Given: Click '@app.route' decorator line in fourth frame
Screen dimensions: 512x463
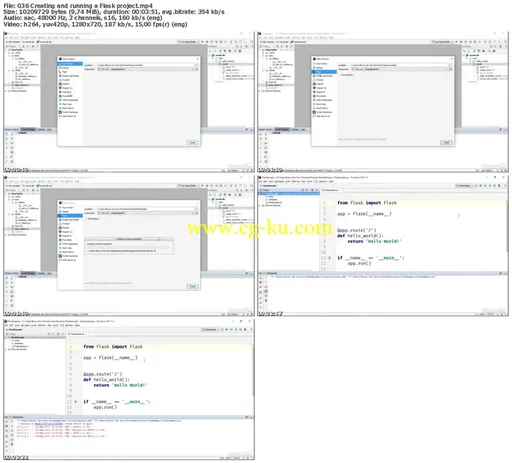Looking at the screenshot, I should coord(357,230).
